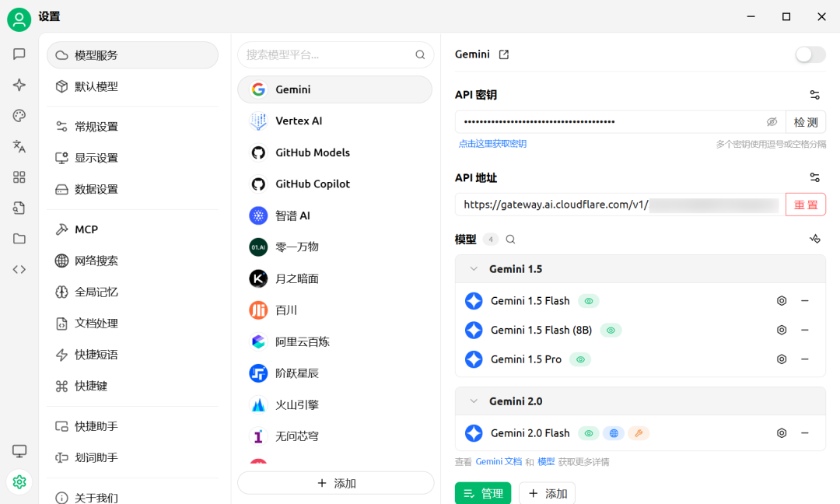Select the GitHub Copilot provider
Screen dimensions: 840x504
[334, 184]
